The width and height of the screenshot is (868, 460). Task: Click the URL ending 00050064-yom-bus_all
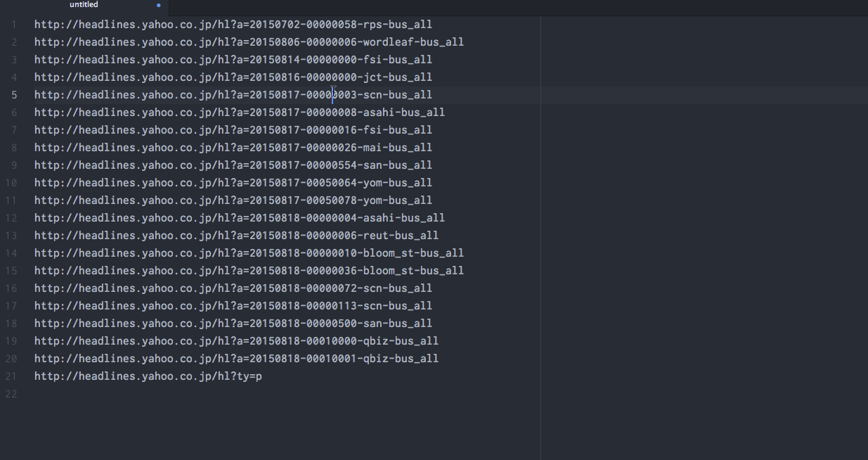[x=233, y=183]
